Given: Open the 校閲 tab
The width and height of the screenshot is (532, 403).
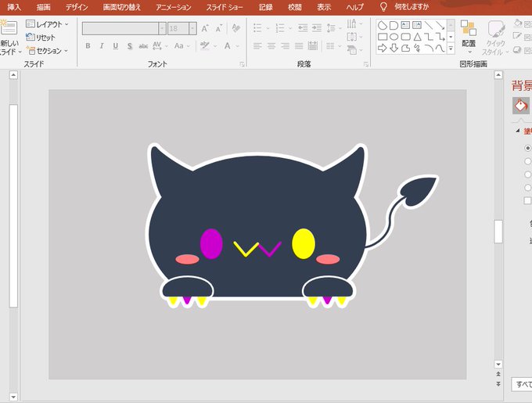Looking at the screenshot, I should [294, 7].
